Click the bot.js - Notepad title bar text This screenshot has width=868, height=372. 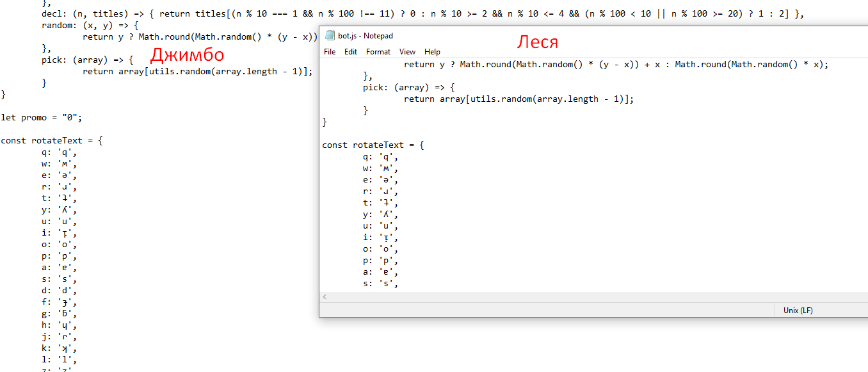tap(366, 36)
